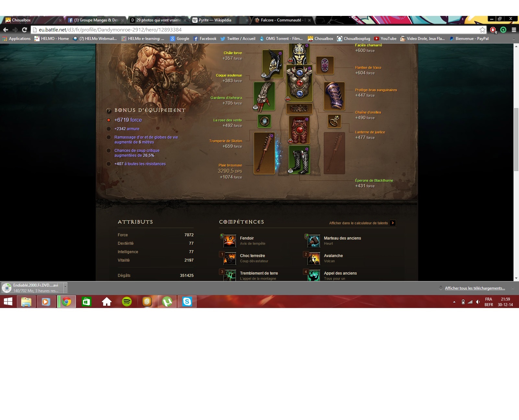Click the Gardiens d'Asheara gloves icon

coord(264,96)
